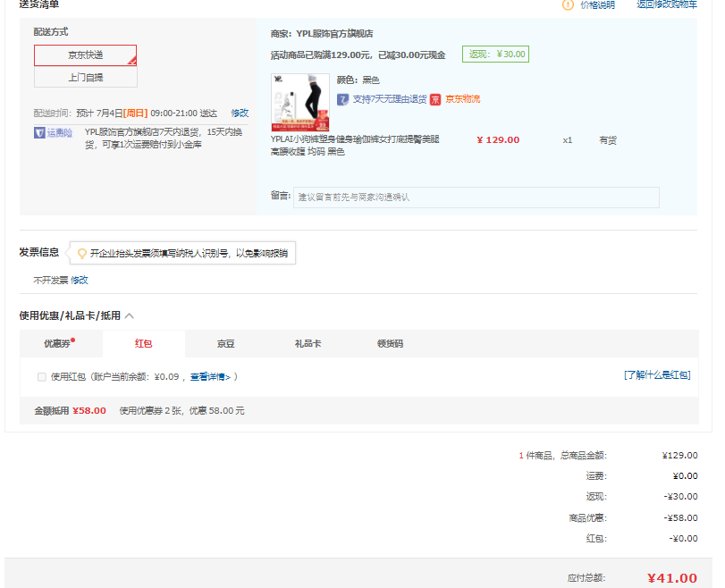
Task: Click the 7-day no-reason return icon
Action: coord(342,99)
